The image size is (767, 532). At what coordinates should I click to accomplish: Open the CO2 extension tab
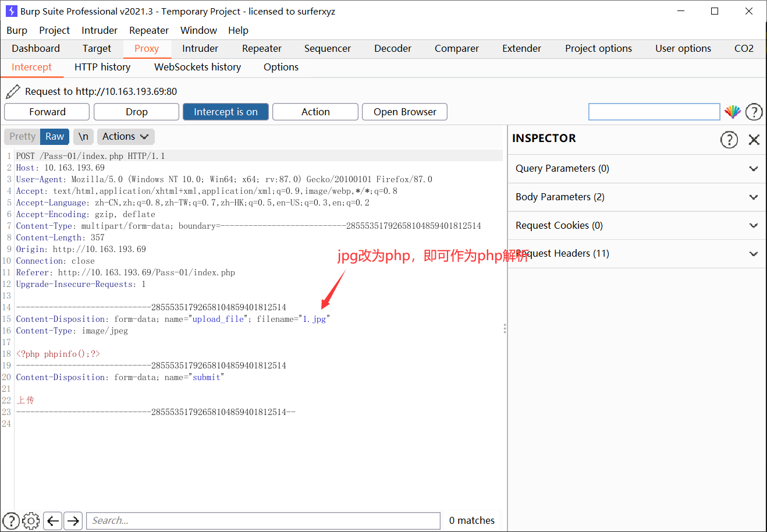tap(744, 48)
